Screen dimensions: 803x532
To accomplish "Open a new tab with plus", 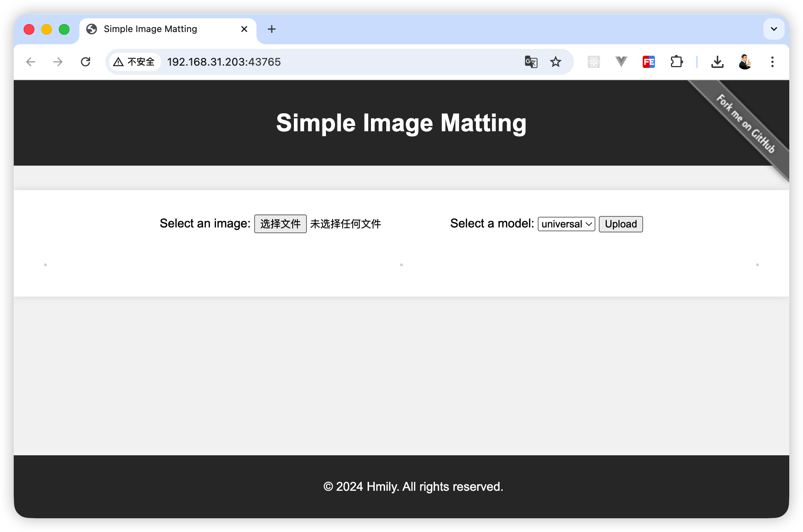I will pyautogui.click(x=272, y=29).
